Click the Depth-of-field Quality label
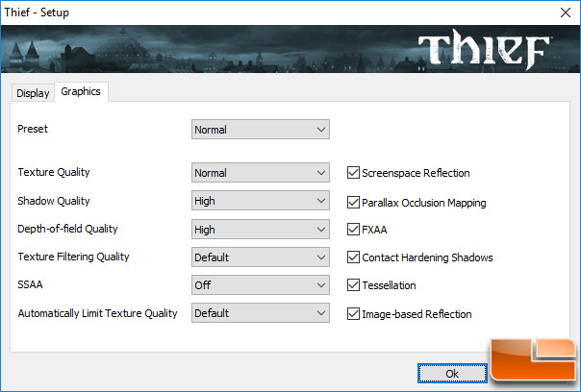Viewport: 581px width, 392px height. click(67, 229)
